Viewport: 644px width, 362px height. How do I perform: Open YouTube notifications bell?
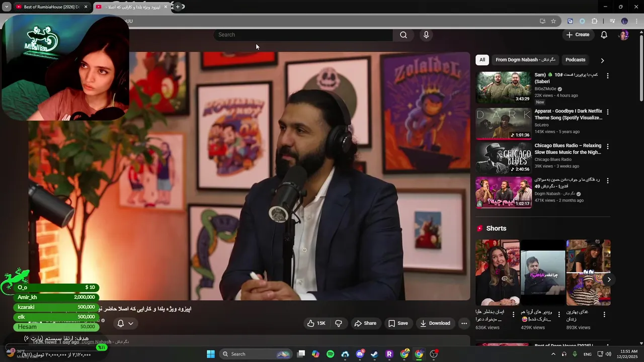(x=604, y=35)
